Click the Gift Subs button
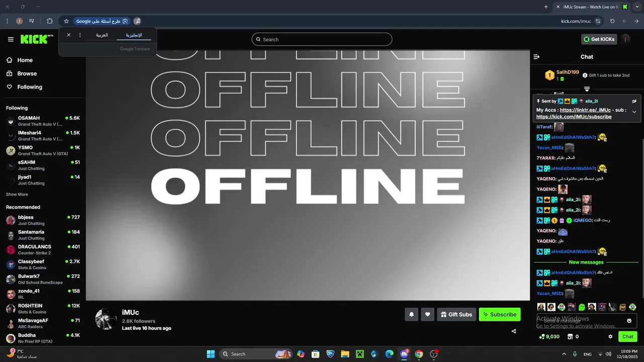This screenshot has width=644, height=362. pyautogui.click(x=456, y=314)
